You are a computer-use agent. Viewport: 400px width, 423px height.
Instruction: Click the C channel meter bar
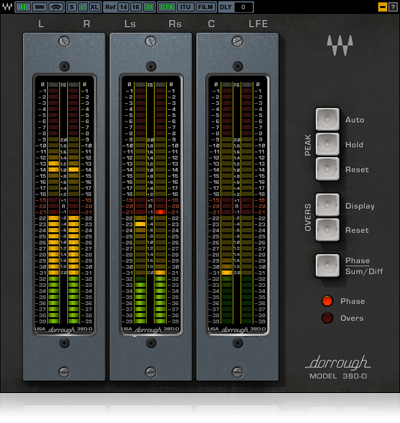[x=227, y=203]
